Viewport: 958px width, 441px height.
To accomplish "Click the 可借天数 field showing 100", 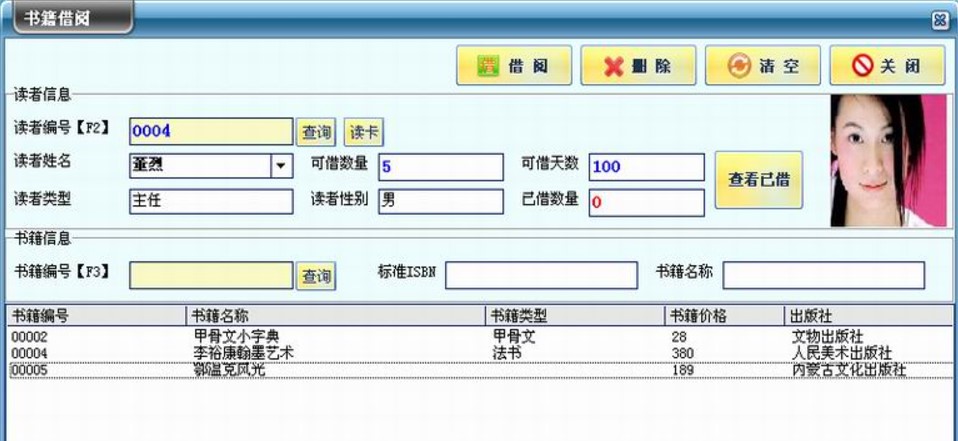I will (x=647, y=167).
